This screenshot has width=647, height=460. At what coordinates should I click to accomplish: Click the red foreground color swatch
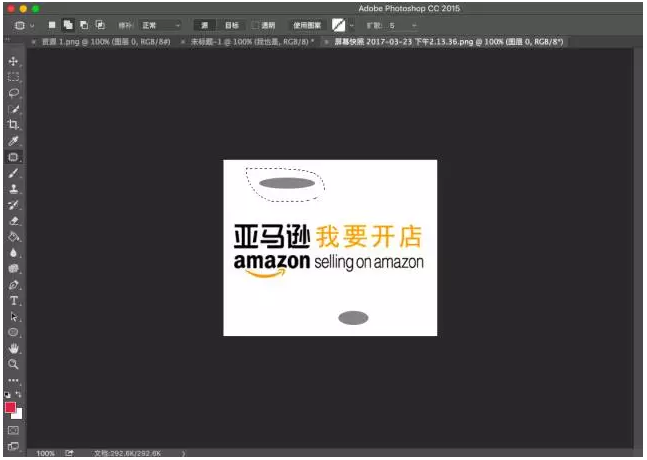(10, 407)
